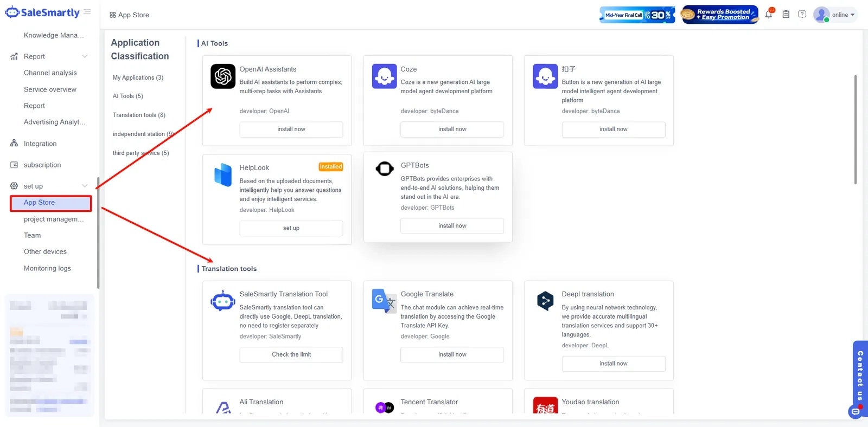Click the Deepl translation app icon
This screenshot has width=868, height=427.
(x=545, y=300)
